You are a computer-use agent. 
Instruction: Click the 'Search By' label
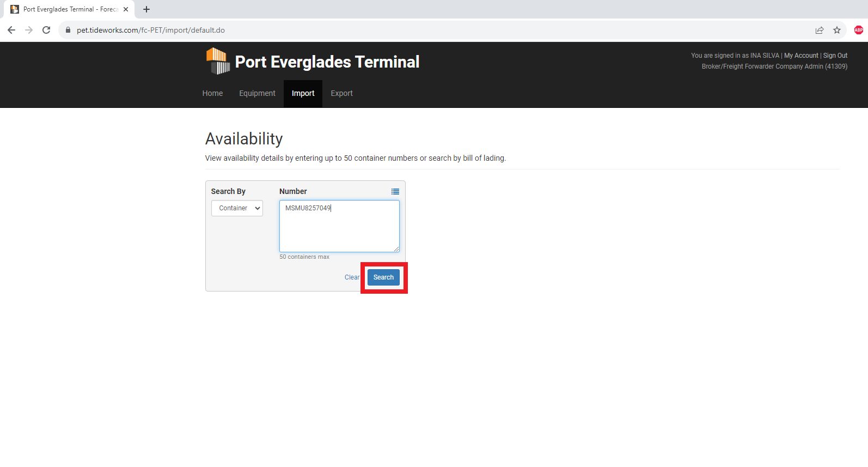tap(228, 191)
